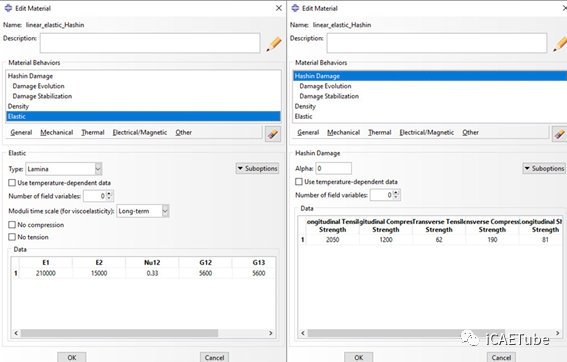Image resolution: width=567 pixels, height=362 pixels.
Task: Click the pencil icon beside left Description field
Action: [x=274, y=44]
